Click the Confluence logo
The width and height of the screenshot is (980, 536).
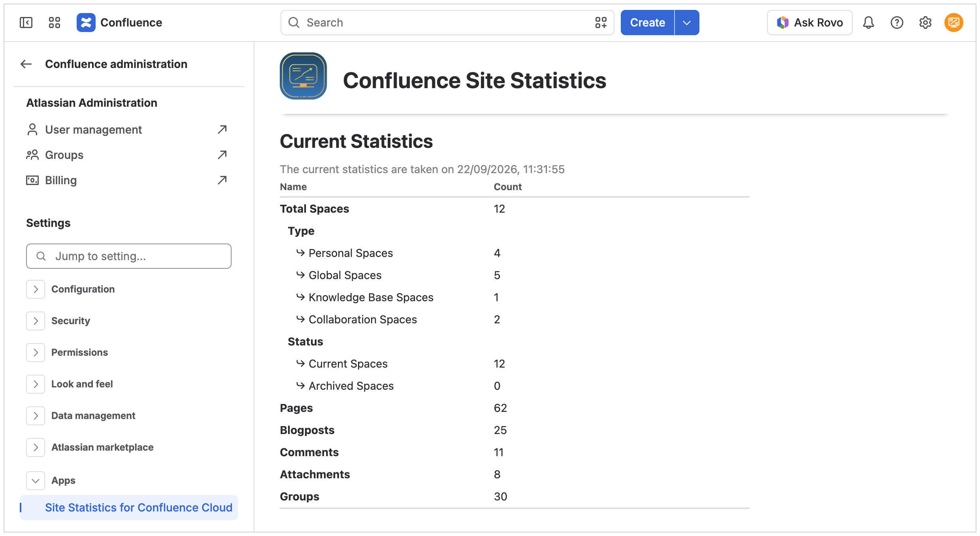(x=86, y=23)
